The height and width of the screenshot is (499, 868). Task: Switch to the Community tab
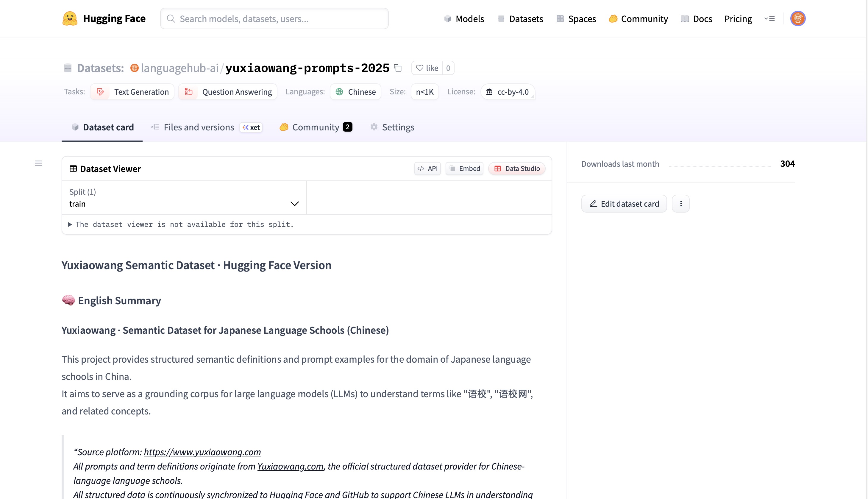point(316,127)
